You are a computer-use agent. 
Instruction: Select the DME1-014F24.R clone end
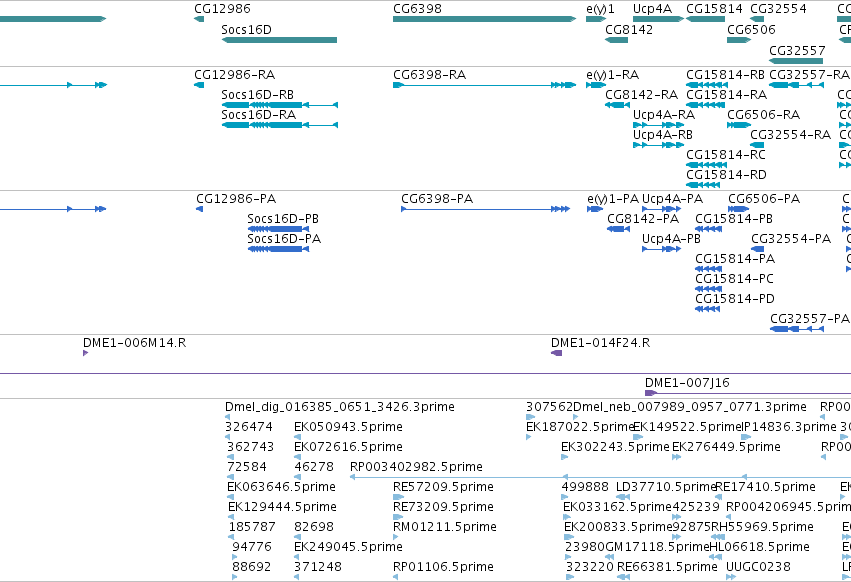[556, 353]
